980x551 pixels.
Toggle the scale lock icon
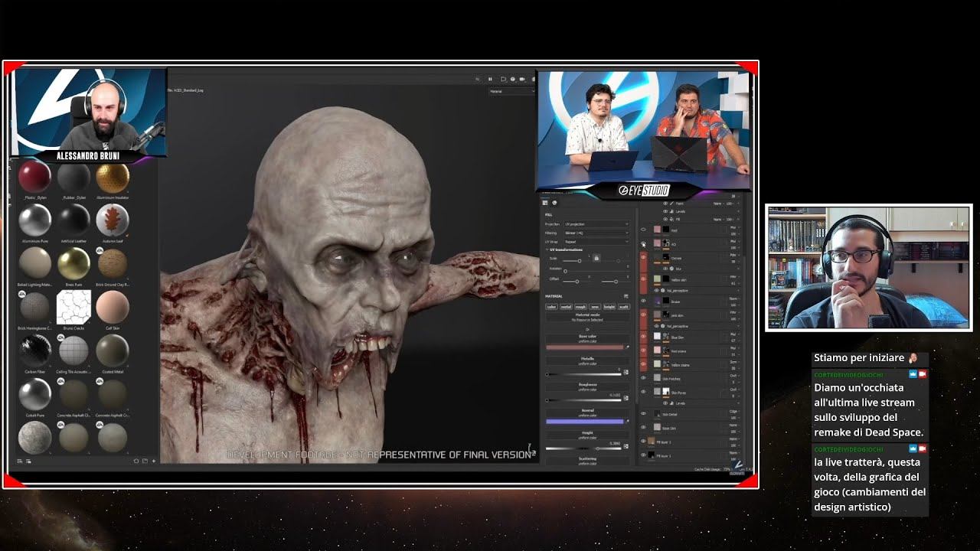(596, 258)
